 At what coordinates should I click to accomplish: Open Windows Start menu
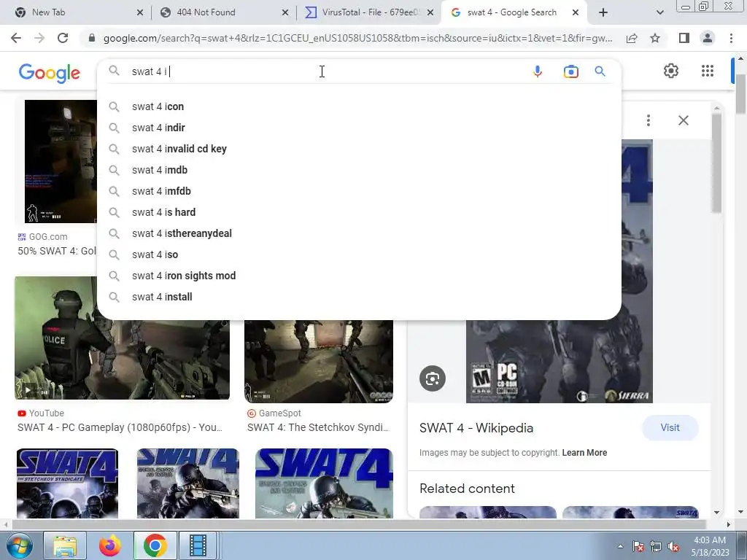tap(18, 545)
